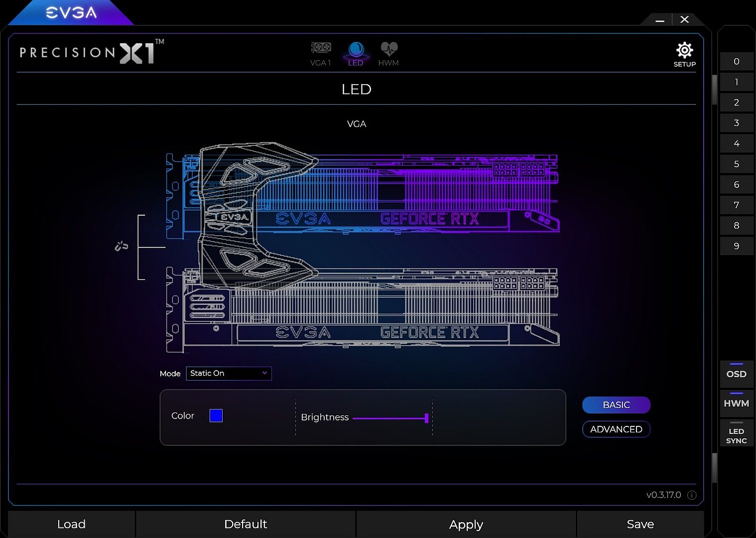Click the Brightness slider track
The width and height of the screenshot is (756, 538).
[x=390, y=418]
